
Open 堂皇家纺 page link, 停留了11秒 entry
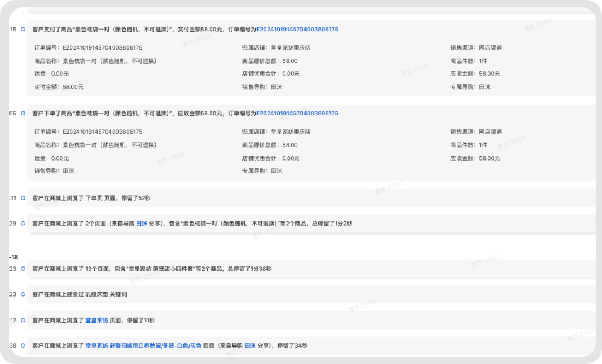[97, 320]
